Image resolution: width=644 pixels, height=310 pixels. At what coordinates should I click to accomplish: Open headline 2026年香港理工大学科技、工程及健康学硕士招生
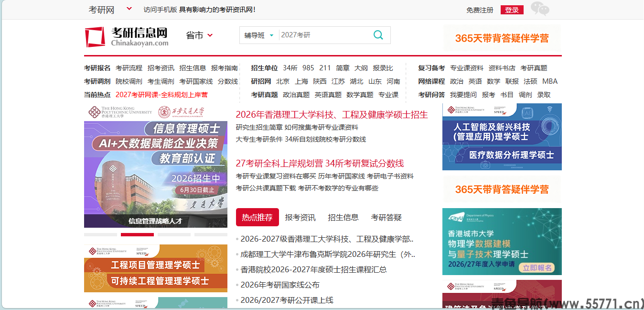pyautogui.click(x=332, y=115)
